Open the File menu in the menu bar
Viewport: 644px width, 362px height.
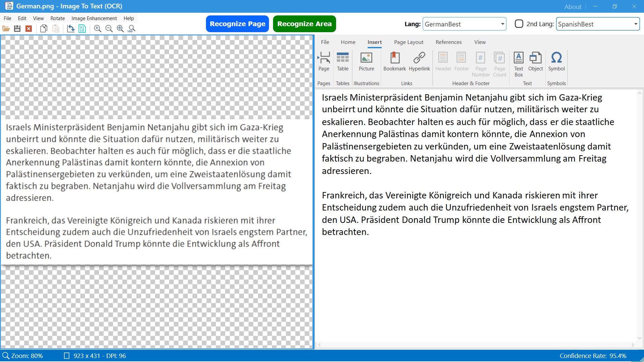7,18
